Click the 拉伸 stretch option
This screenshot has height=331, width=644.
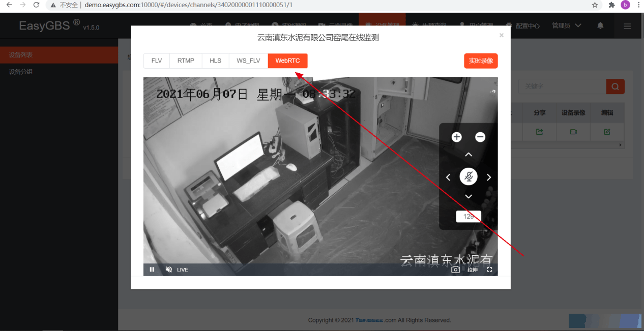473,269
